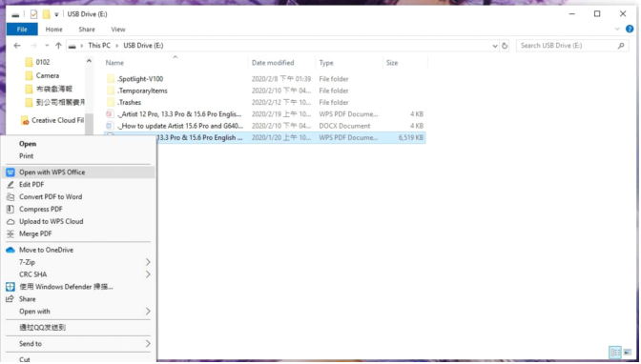Click the Search USB Drive (E:) field
Image resolution: width=641 pixels, height=364 pixels.
(569, 46)
